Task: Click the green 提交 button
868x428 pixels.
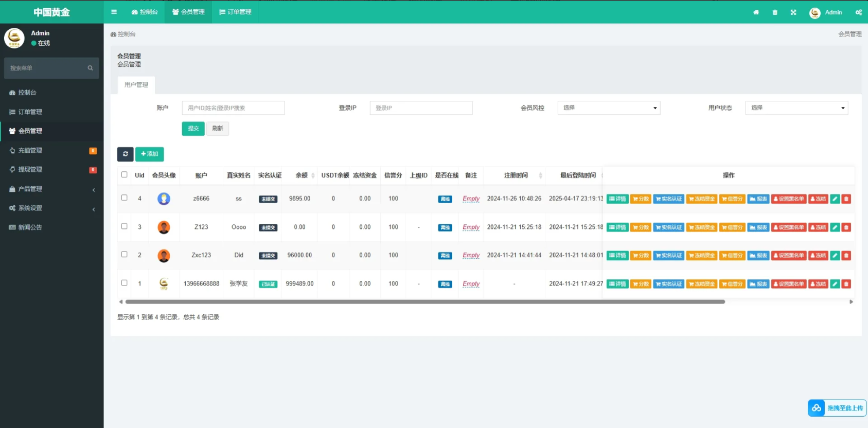Action: (193, 129)
